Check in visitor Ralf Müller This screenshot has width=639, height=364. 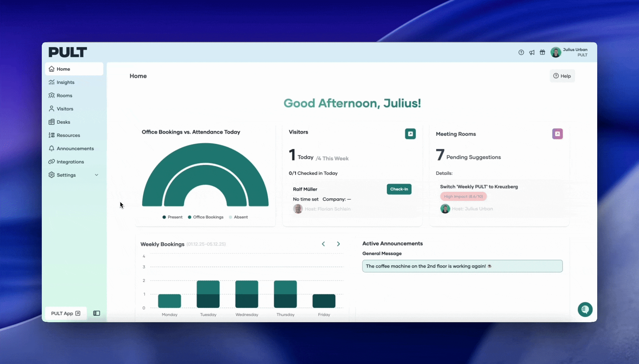click(x=399, y=189)
